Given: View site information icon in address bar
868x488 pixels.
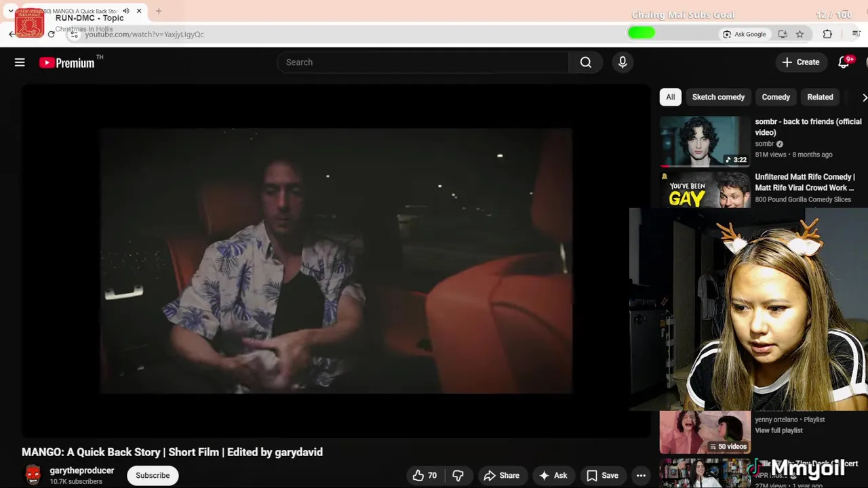Looking at the screenshot, I should [x=74, y=34].
